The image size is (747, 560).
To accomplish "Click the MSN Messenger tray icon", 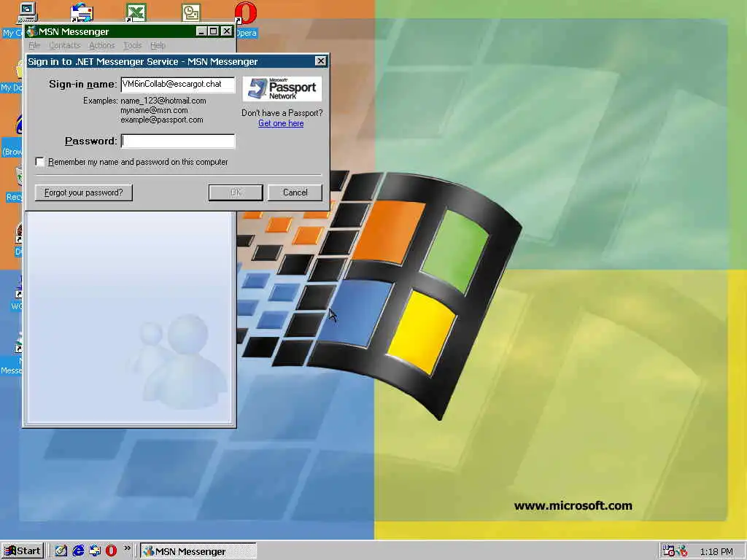I will click(682, 551).
